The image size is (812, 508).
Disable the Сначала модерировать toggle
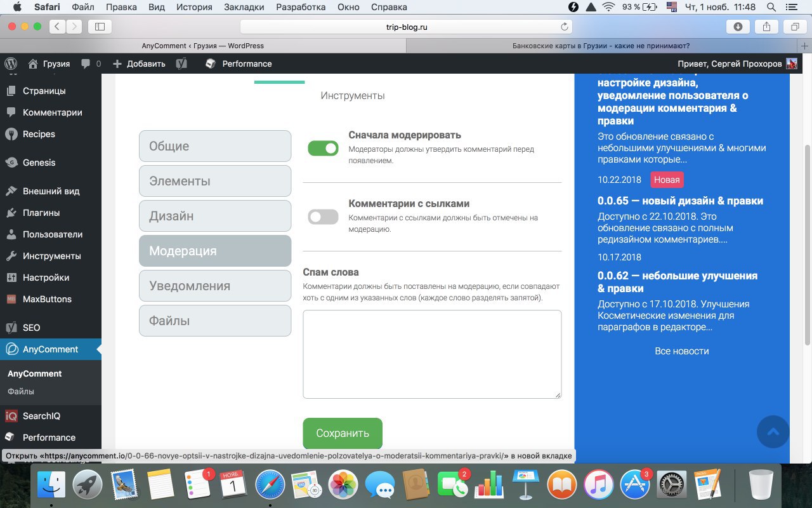(324, 148)
